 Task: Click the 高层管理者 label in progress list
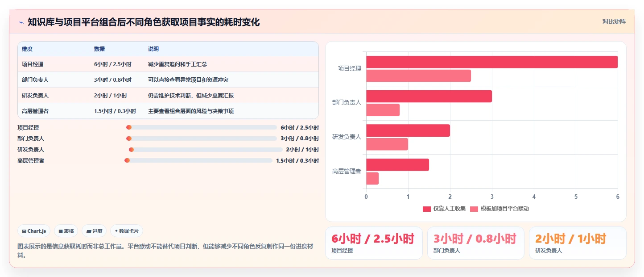click(31, 160)
